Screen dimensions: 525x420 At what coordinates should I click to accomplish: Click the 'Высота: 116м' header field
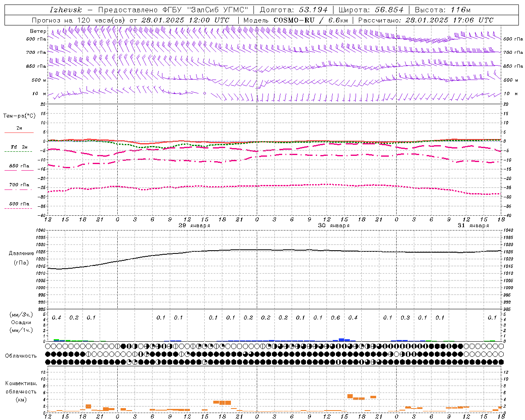click(443, 10)
